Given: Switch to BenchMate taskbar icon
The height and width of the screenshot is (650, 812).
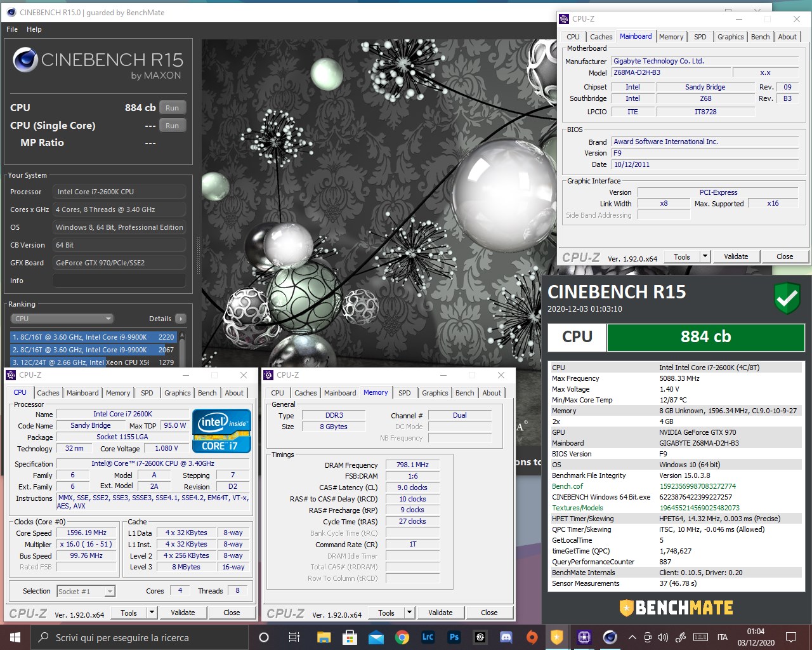Looking at the screenshot, I should click(557, 637).
